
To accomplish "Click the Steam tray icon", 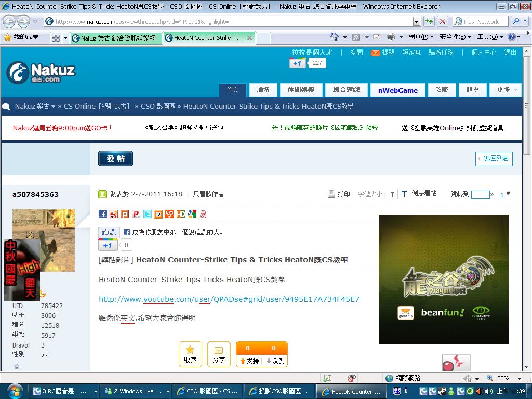I will (x=442, y=391).
